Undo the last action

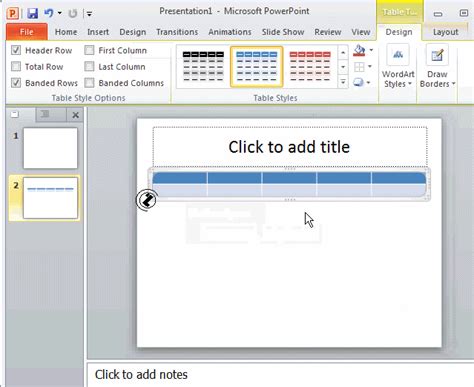click(49, 13)
